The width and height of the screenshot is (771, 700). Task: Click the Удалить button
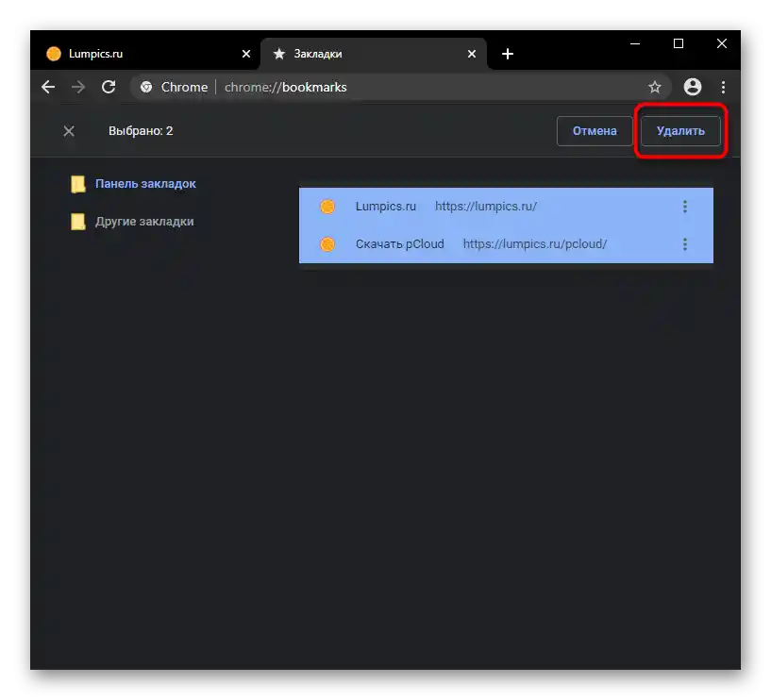point(680,131)
